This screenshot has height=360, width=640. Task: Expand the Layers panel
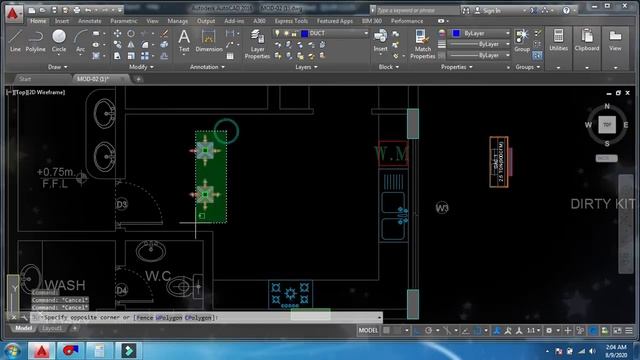point(306,67)
